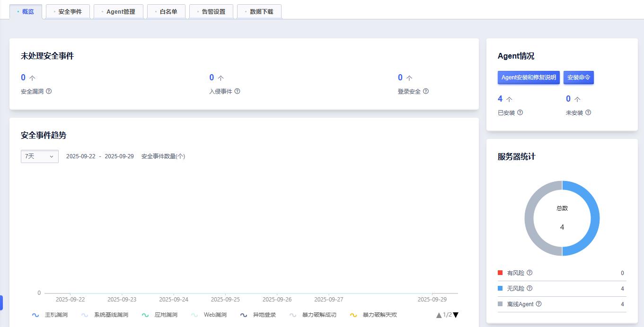Open the 7天 time range dropdown

[x=40, y=156]
